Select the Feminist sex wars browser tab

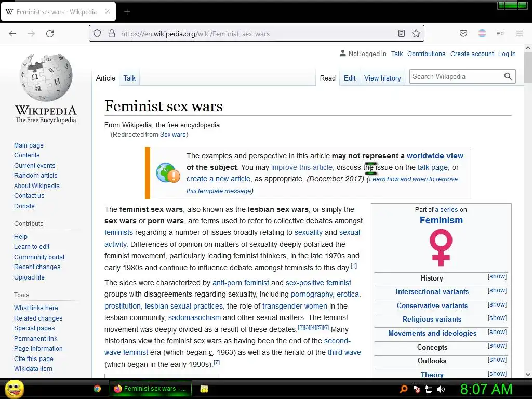click(x=58, y=11)
